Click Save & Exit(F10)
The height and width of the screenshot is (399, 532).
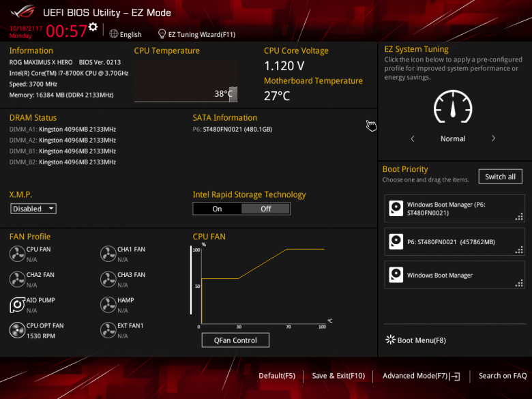point(338,376)
